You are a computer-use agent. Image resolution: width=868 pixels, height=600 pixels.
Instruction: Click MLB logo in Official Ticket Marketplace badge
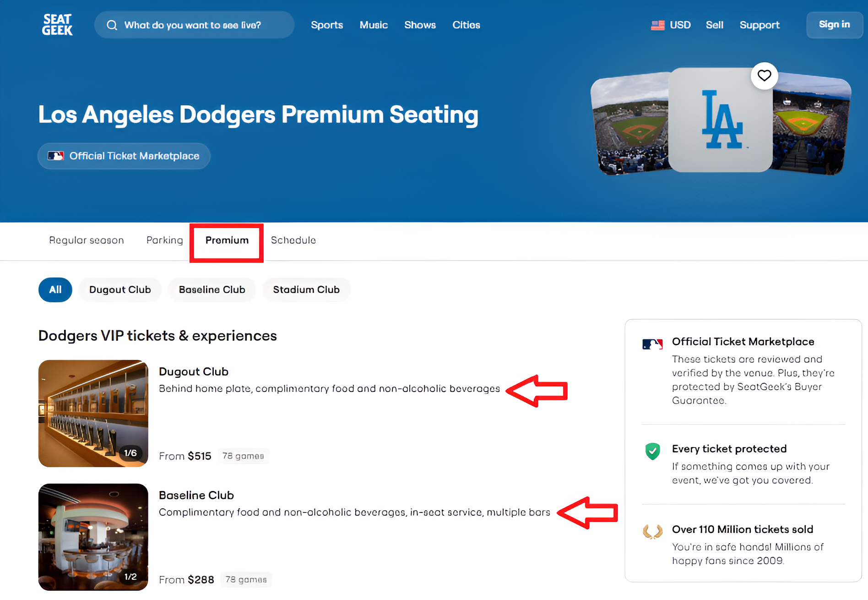(56, 156)
